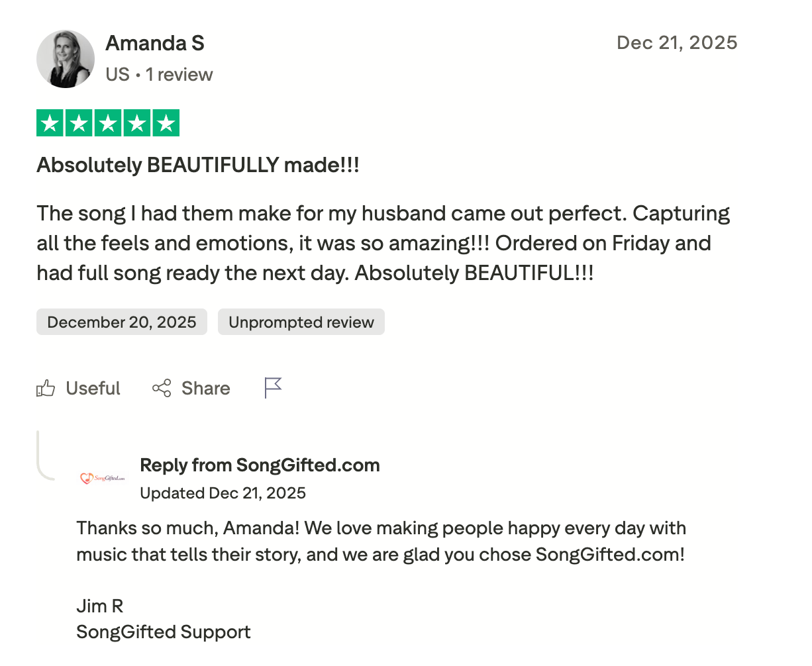The width and height of the screenshot is (812, 666).
Task: Click the "SongGifted Support" signature line
Action: pyautogui.click(x=164, y=632)
